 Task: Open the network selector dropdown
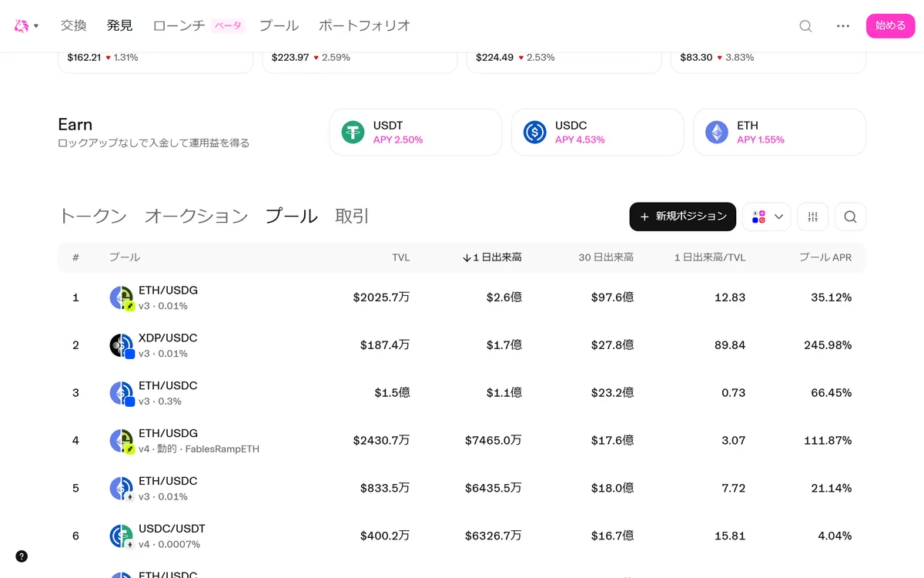tap(767, 217)
